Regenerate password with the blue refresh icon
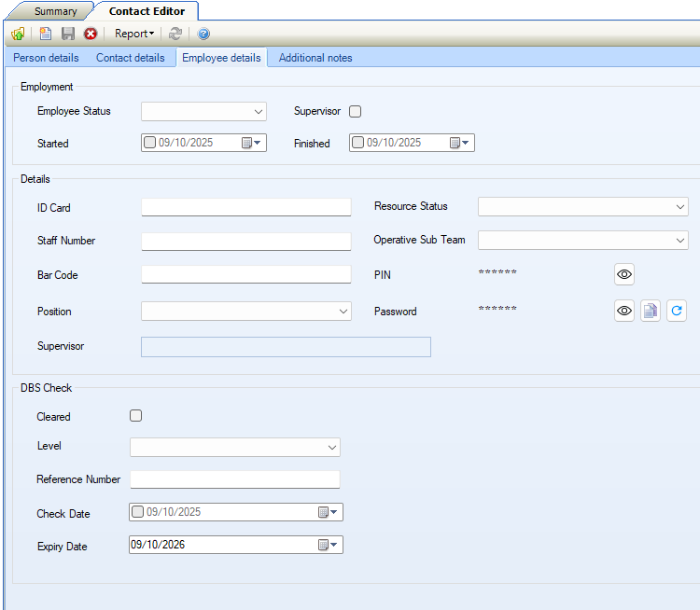 point(677,311)
